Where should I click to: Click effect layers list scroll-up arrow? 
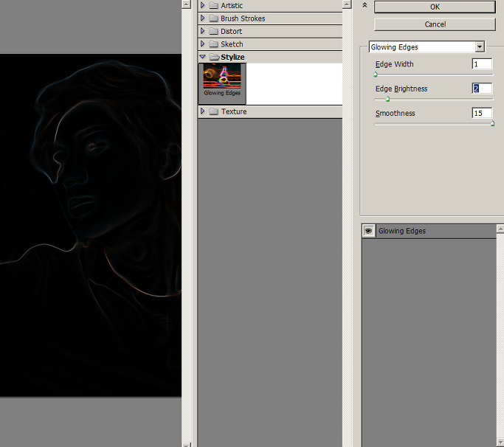pyautogui.click(x=500, y=229)
